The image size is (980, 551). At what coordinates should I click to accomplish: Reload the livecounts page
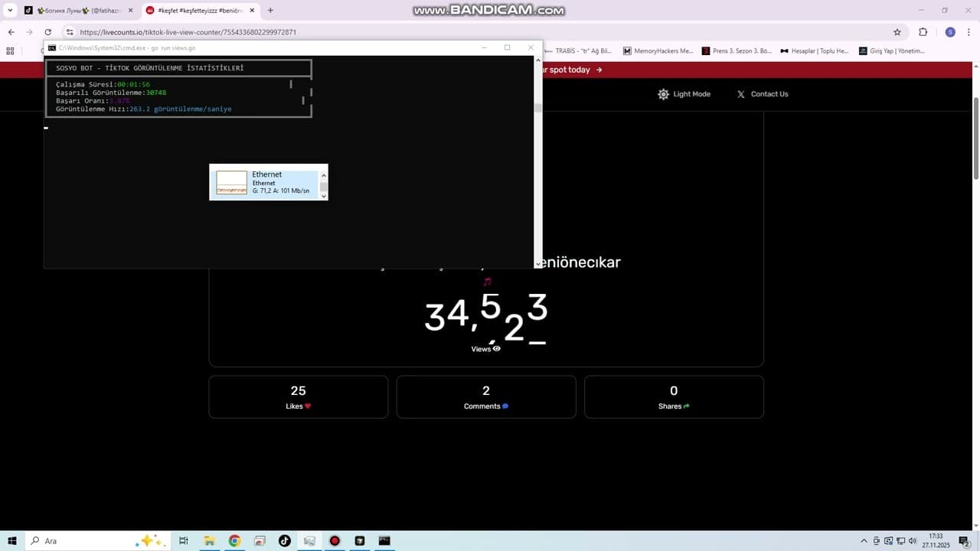pyautogui.click(x=47, y=32)
